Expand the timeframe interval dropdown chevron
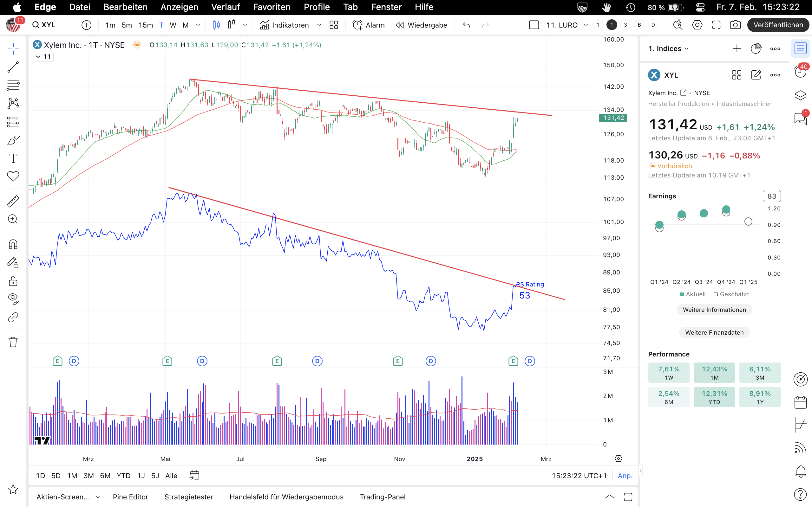Screen dimensions: 812x507 pyautogui.click(x=198, y=25)
